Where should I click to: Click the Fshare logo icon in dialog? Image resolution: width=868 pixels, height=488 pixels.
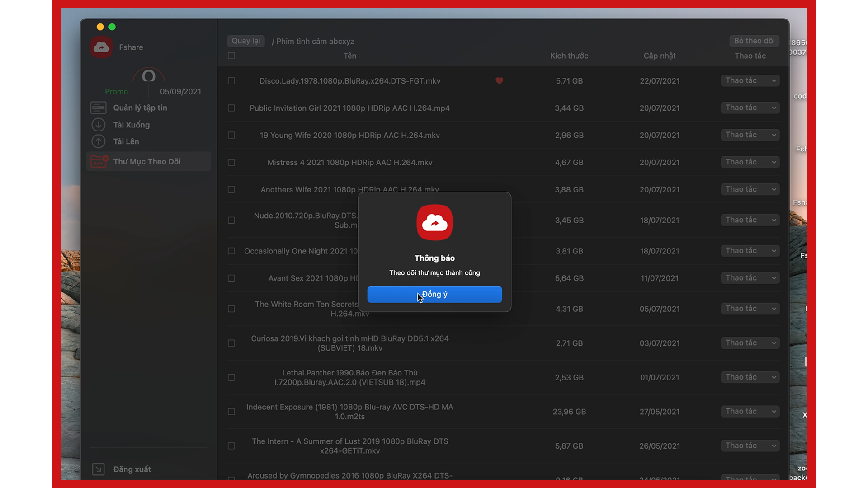point(434,222)
